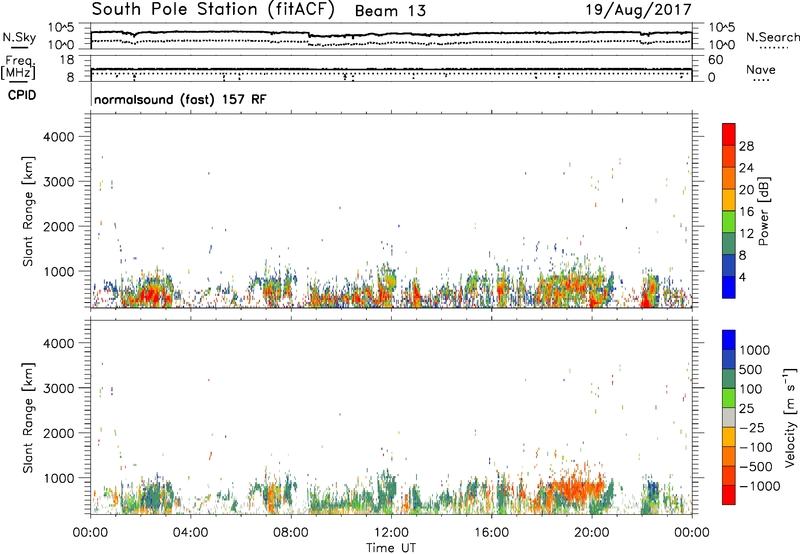Image resolution: width=800 pixels, height=554 pixels.
Task: Click the '12:00' time tick label
Action: click(391, 533)
